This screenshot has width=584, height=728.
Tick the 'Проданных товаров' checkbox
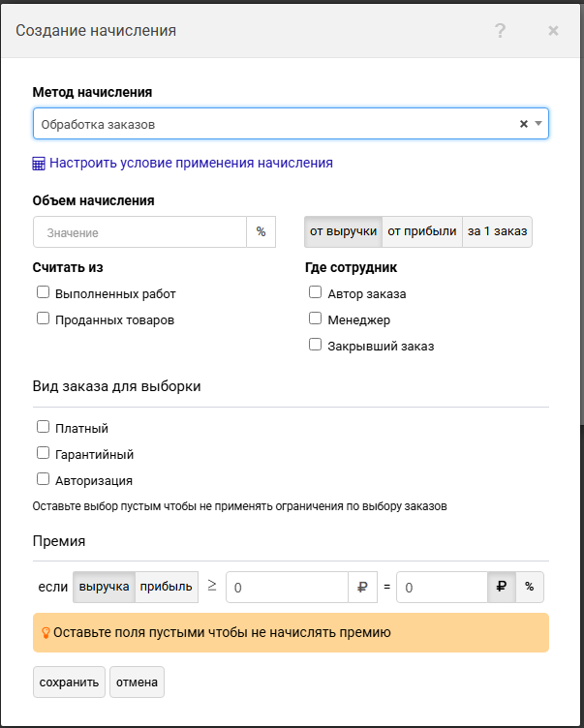point(43,318)
